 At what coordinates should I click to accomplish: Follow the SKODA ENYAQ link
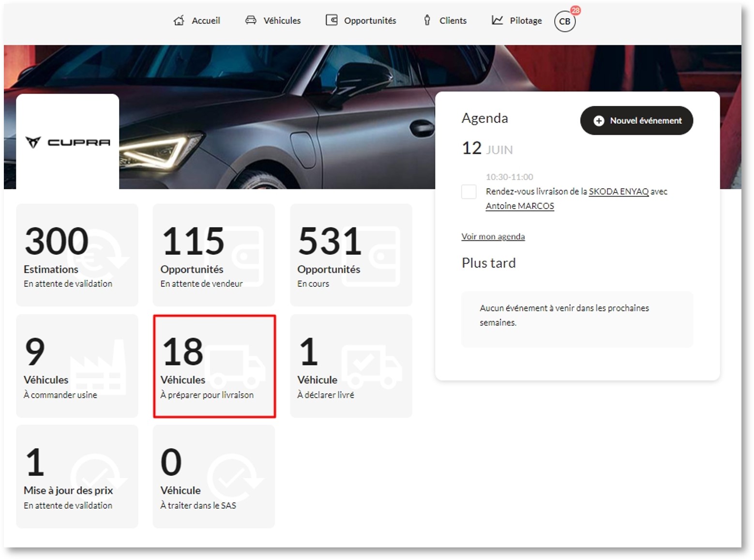(618, 192)
